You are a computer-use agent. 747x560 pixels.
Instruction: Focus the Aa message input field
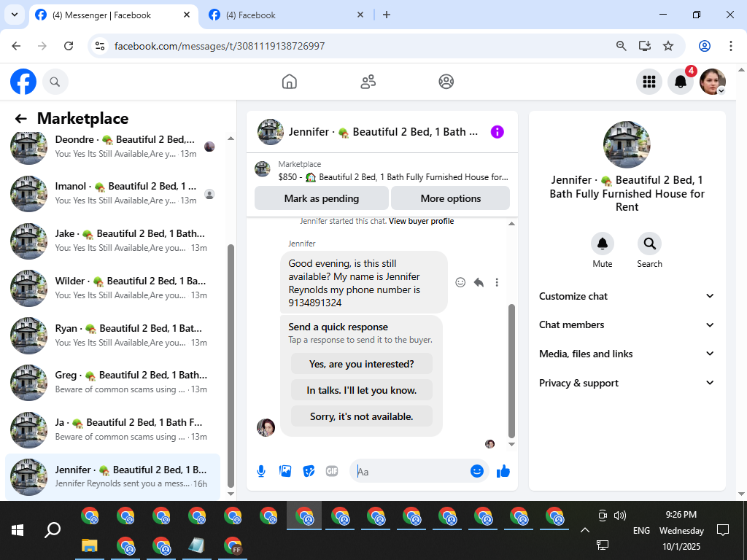[412, 472]
